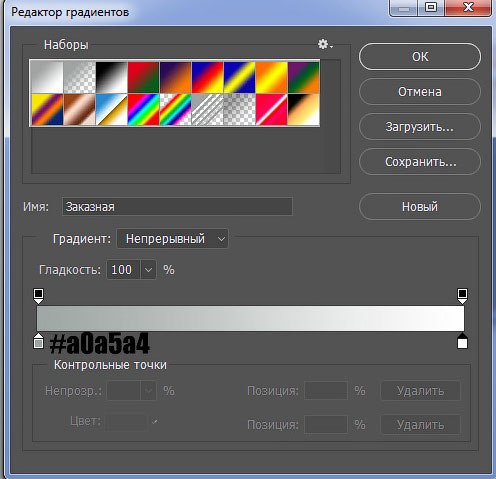Select the left gray color stop
496x479 pixels.
[39, 341]
